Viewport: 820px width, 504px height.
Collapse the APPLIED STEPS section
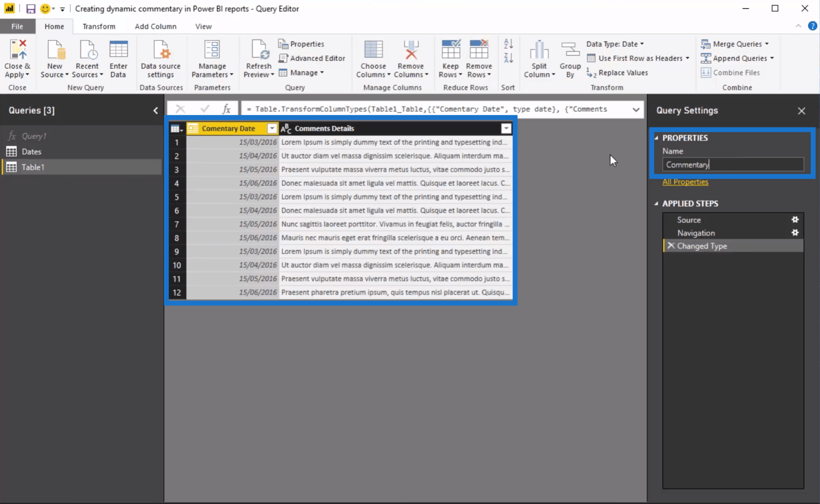[656, 203]
